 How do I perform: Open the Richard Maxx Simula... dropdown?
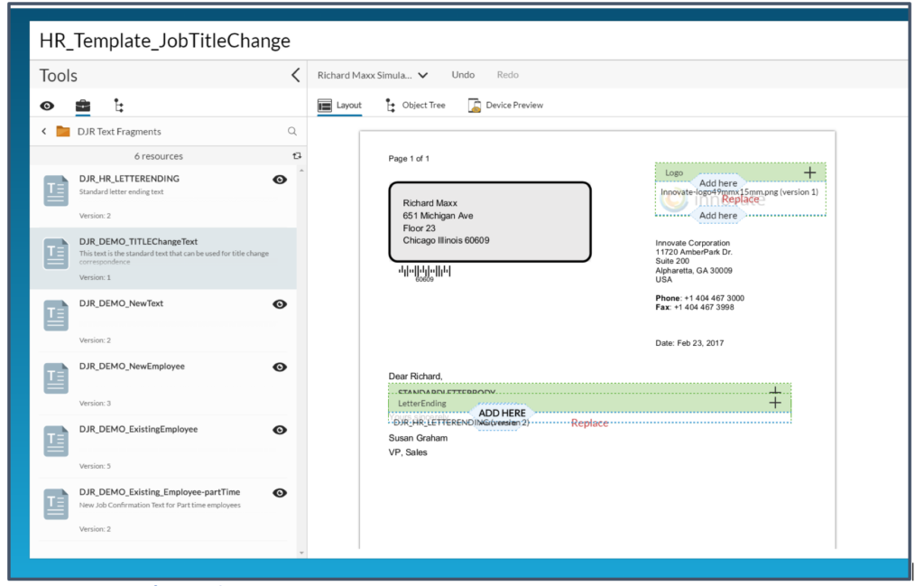(x=373, y=75)
